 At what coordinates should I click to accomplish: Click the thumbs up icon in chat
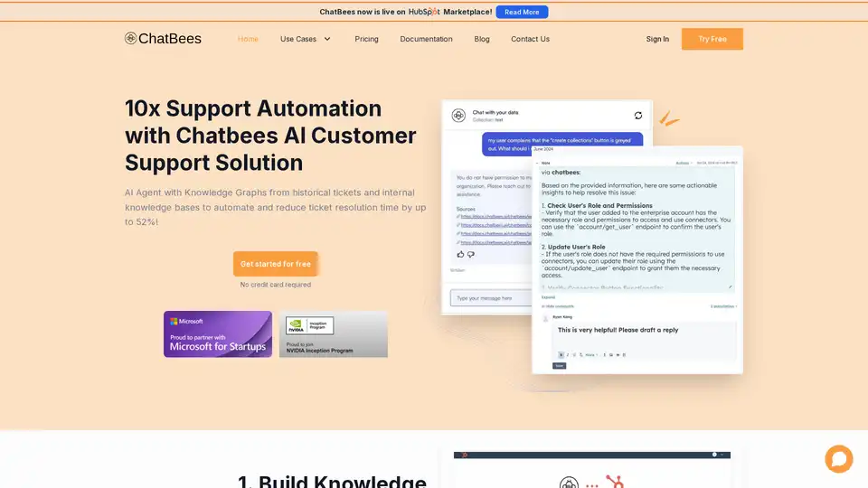(459, 254)
